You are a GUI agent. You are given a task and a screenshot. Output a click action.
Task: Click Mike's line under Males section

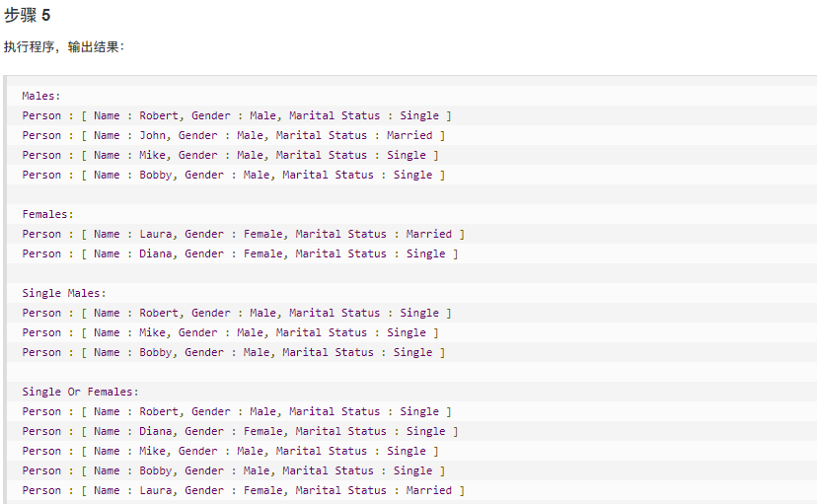tap(231, 155)
